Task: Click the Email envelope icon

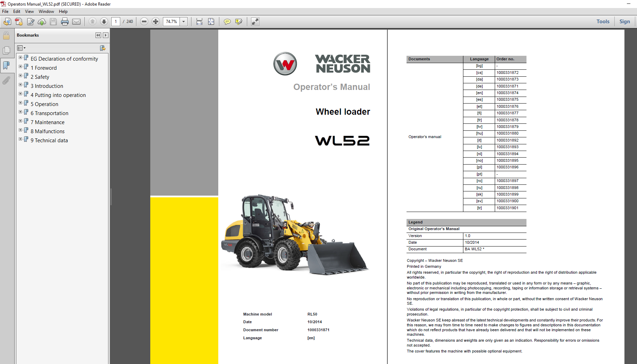Action: click(x=76, y=22)
